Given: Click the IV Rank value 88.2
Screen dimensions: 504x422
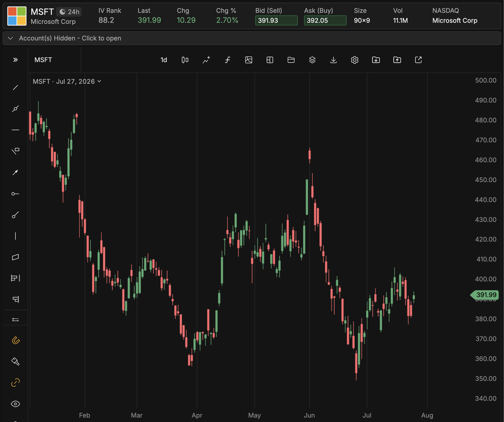Looking at the screenshot, I should (x=106, y=20).
